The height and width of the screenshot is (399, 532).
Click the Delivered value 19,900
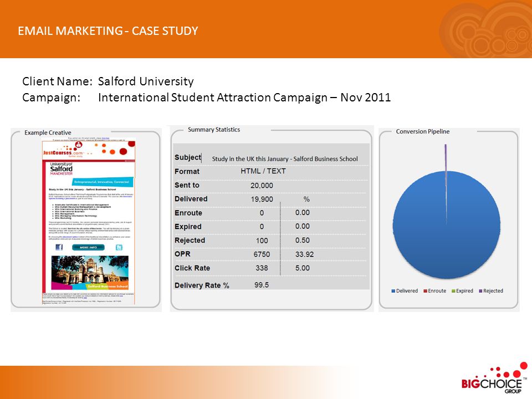pos(262,199)
